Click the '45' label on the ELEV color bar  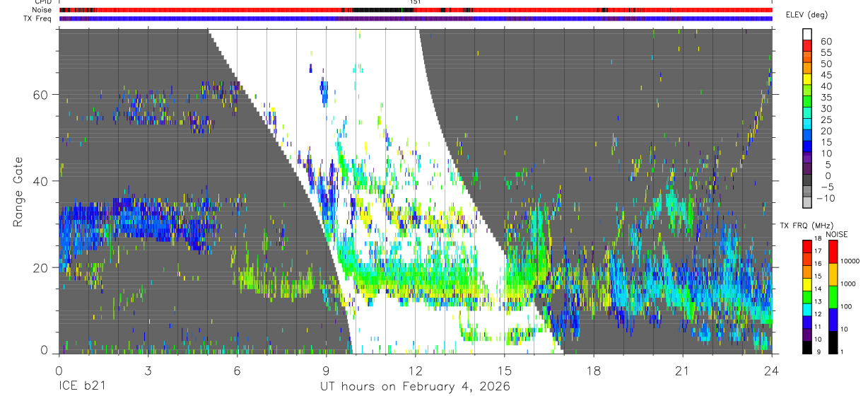coord(826,75)
